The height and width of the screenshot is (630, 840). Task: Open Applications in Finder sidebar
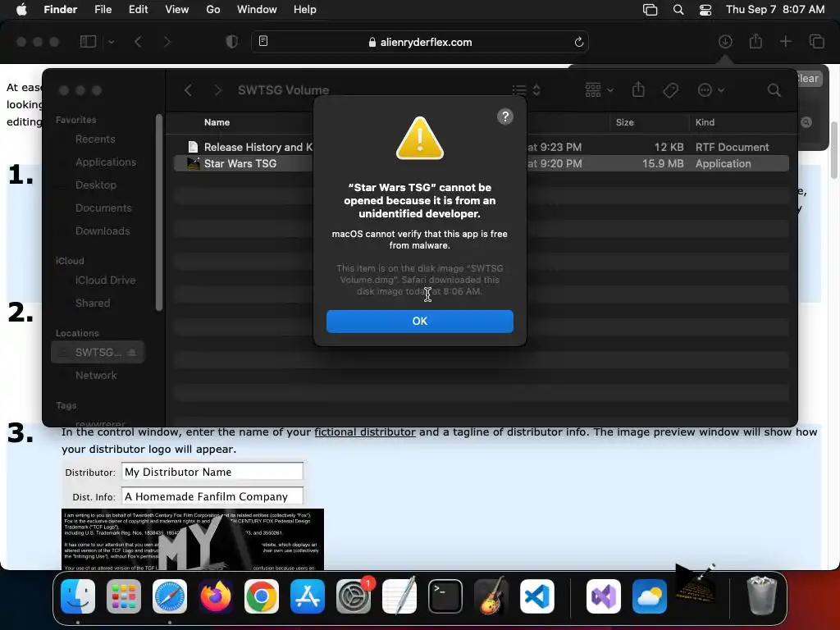coord(106,162)
